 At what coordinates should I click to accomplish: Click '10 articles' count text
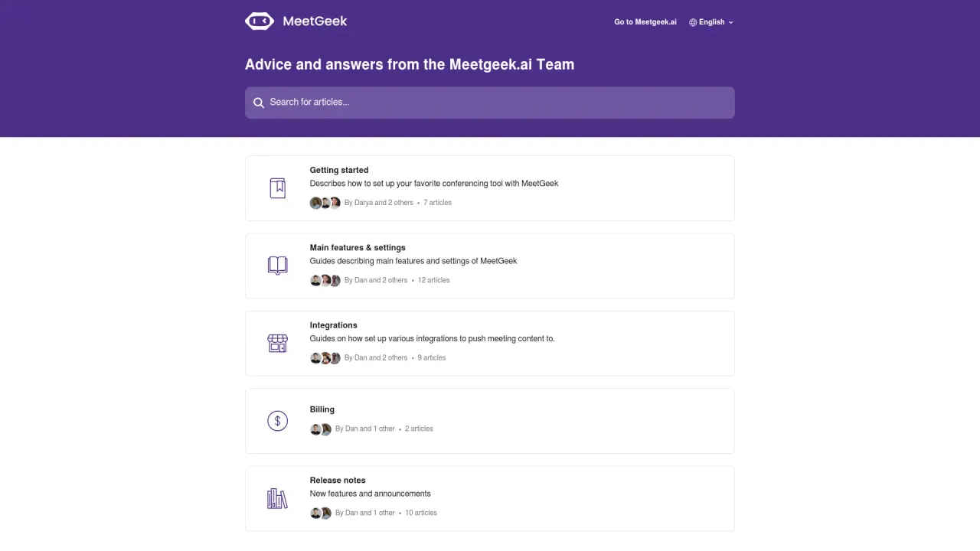click(421, 513)
